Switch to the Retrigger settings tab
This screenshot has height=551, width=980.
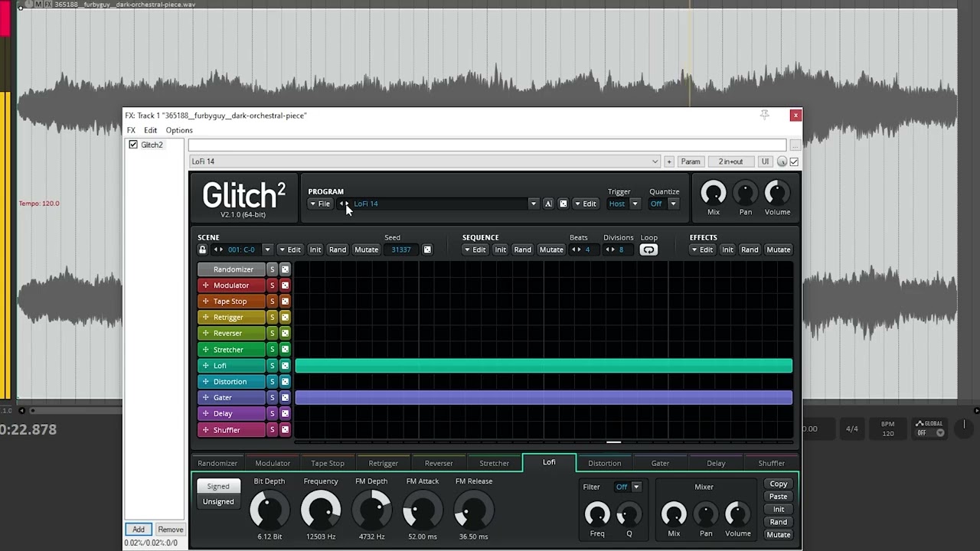click(x=383, y=463)
